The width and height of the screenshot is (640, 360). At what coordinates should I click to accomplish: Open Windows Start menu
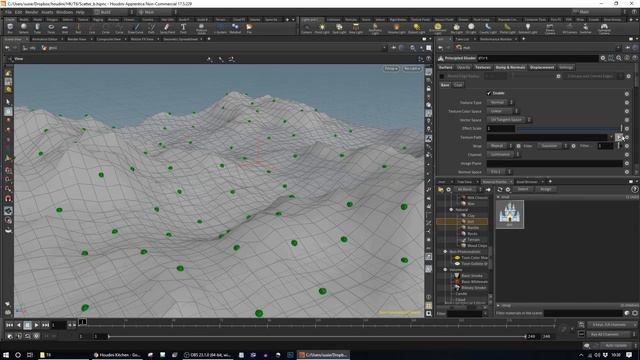(x=6, y=355)
